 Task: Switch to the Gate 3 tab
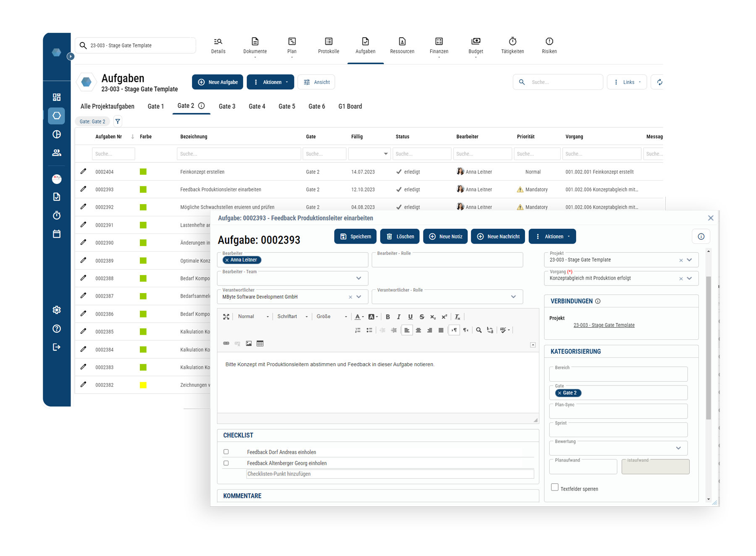(227, 107)
